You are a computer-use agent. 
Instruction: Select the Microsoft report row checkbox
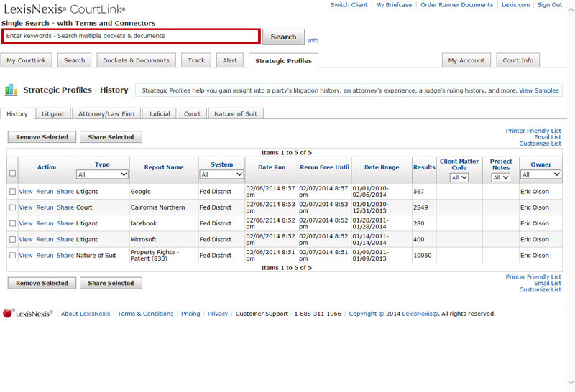pyautogui.click(x=12, y=239)
